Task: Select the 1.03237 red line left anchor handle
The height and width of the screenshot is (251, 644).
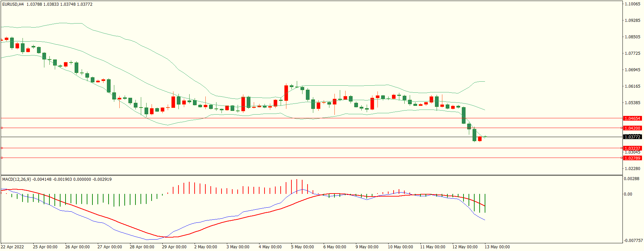Action: pos(2,148)
